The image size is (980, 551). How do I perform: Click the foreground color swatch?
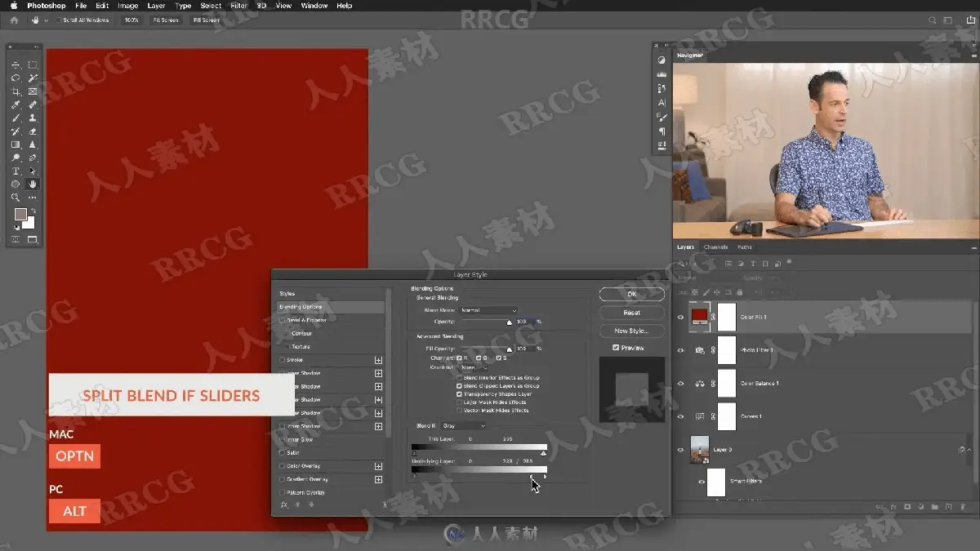pyautogui.click(x=20, y=215)
